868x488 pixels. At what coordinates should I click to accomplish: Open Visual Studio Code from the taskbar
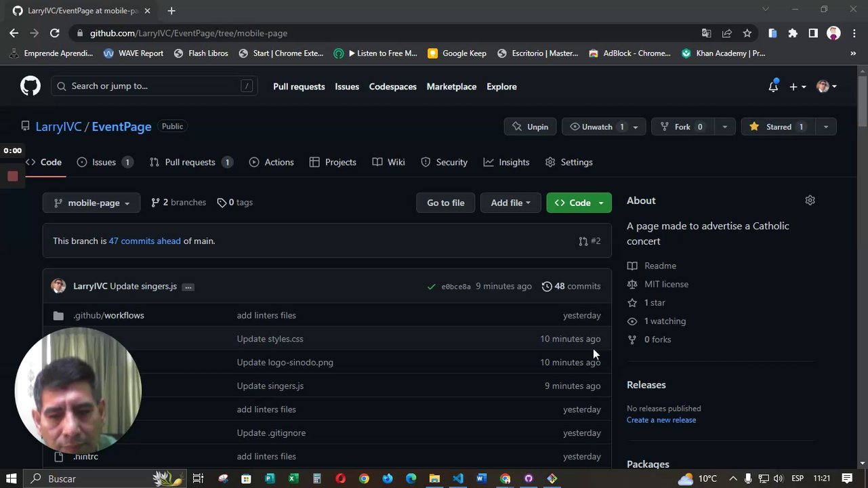pos(458,479)
